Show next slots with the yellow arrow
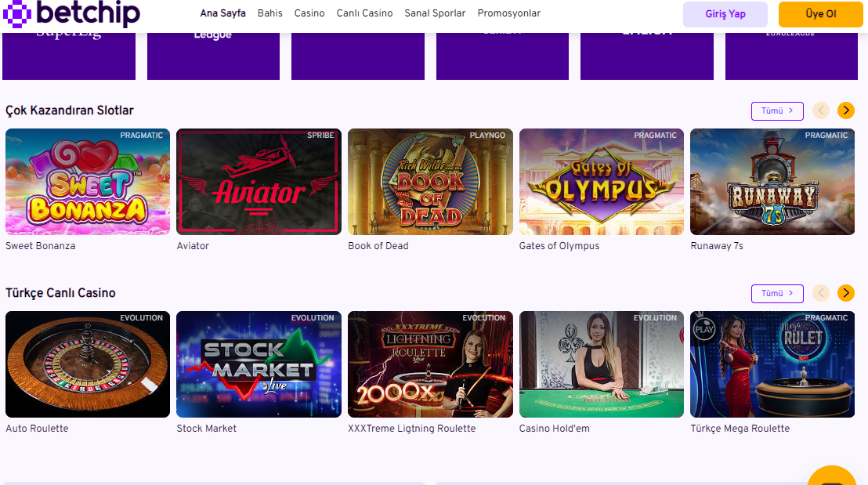This screenshot has width=868, height=485. click(x=845, y=110)
